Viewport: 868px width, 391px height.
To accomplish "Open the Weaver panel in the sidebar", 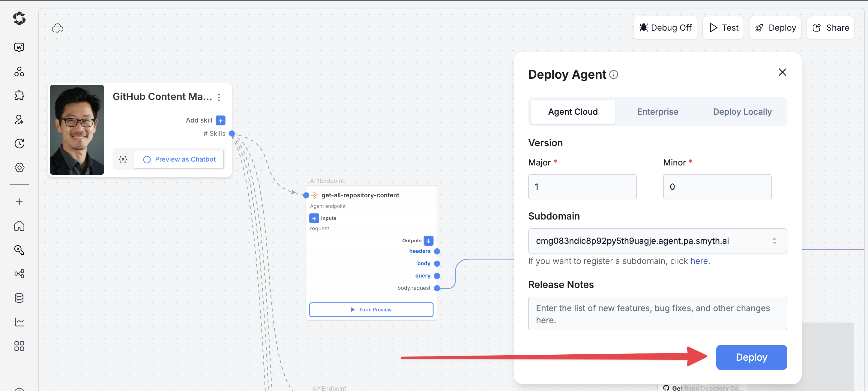I will tap(19, 47).
